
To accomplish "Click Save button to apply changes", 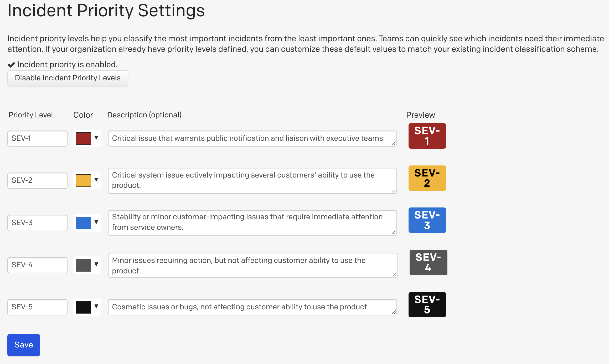I will tap(24, 345).
